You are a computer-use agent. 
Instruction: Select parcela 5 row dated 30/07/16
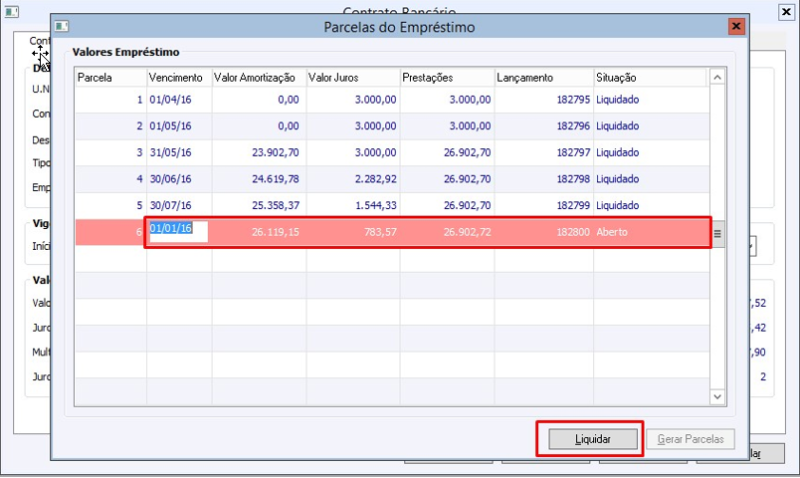(392, 206)
